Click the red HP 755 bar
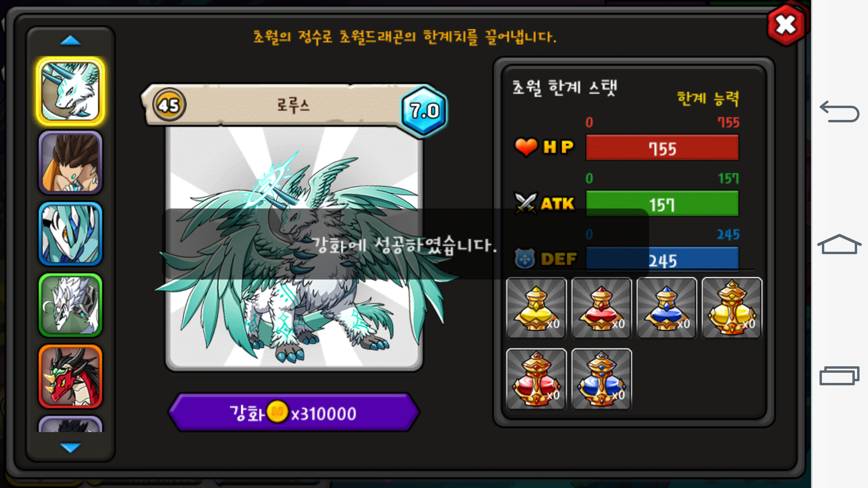Viewport: 868px width, 488px height. (662, 148)
